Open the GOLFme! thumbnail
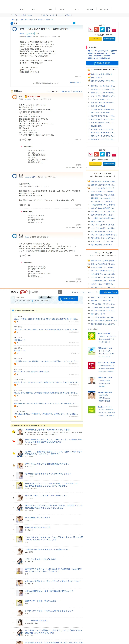Screen dimensions: 129x644 point(92,351)
